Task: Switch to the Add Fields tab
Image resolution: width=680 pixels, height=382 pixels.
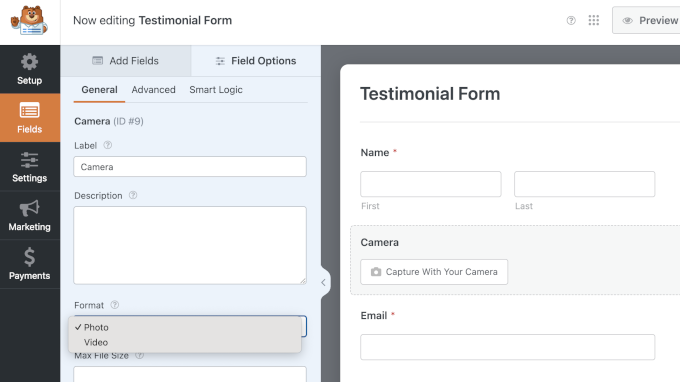Action: 126,61
